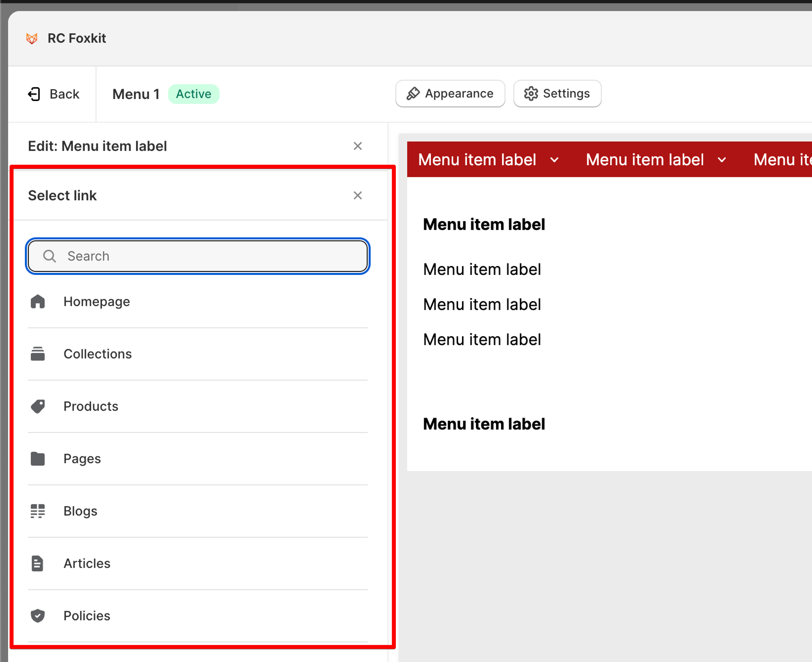Choose Articles as link type
This screenshot has width=812, height=662.
tap(198, 564)
